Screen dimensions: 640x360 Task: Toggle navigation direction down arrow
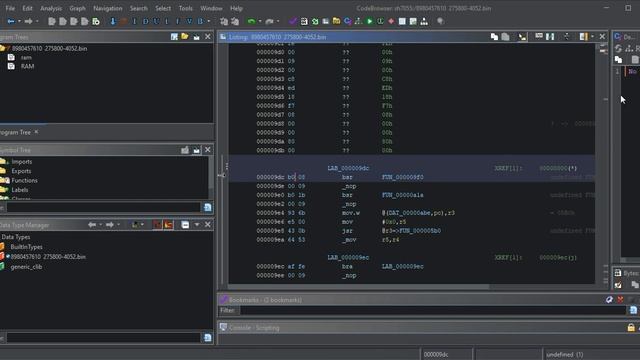113,21
